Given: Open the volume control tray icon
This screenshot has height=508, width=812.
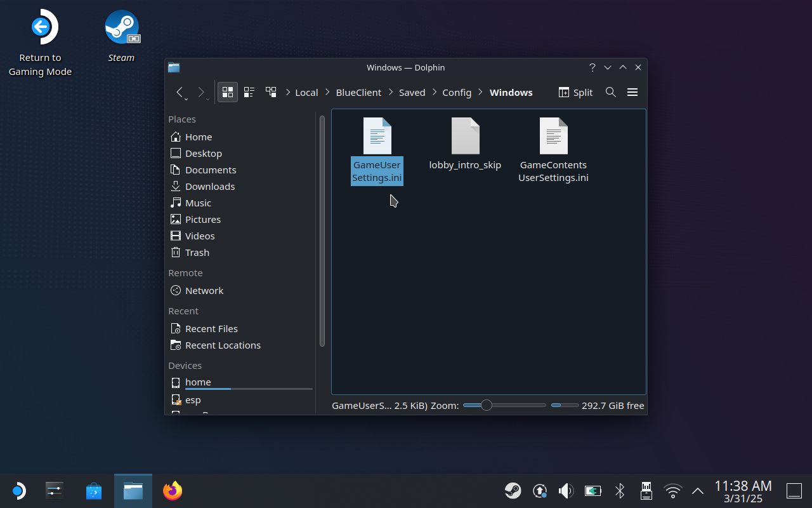Looking at the screenshot, I should [x=565, y=490].
